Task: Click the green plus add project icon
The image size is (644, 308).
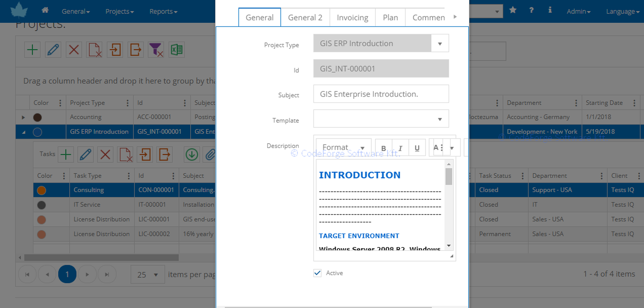Action: click(33, 50)
